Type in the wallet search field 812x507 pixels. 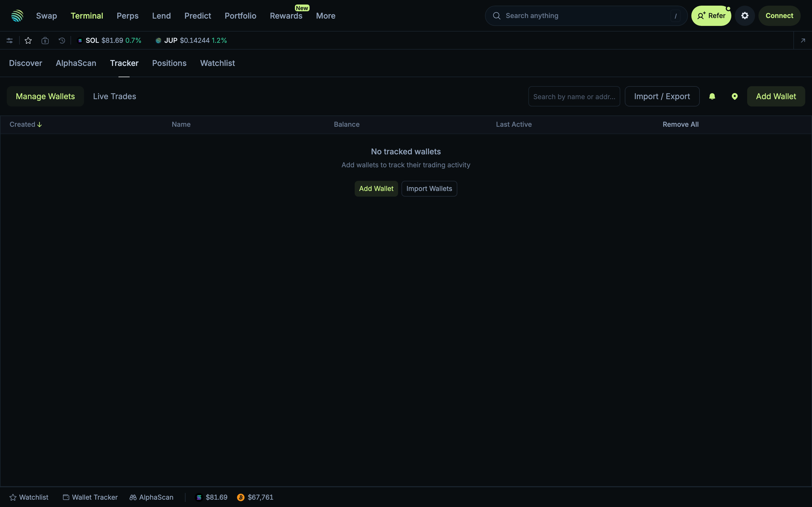[x=574, y=96]
